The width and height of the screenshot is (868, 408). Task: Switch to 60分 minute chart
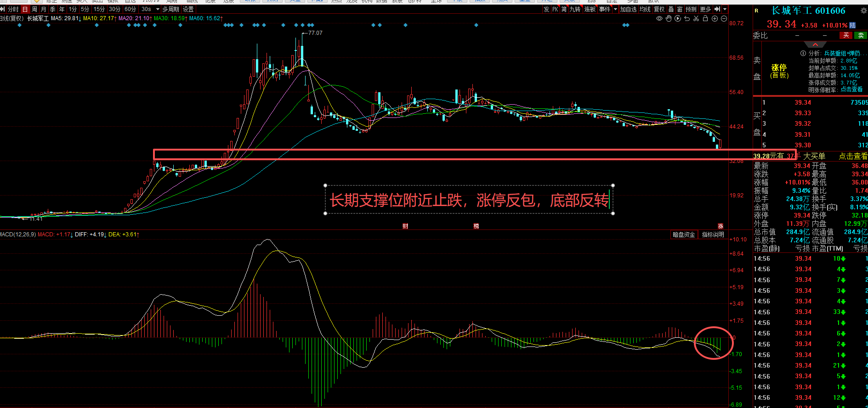tap(130, 9)
